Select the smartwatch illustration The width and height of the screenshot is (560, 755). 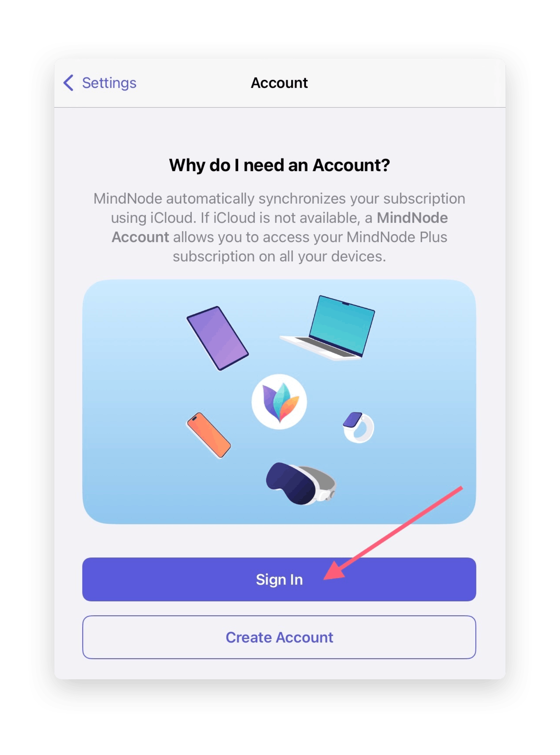[x=358, y=427]
